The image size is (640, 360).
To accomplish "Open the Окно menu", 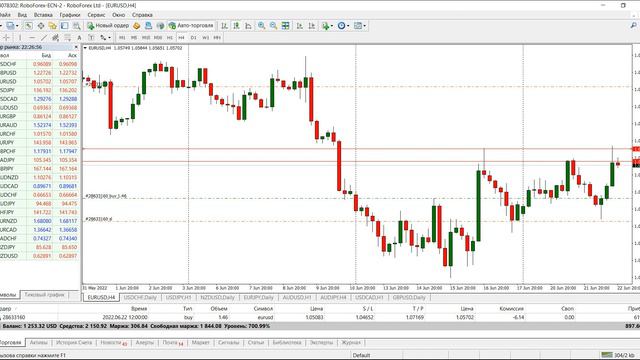I will 118,15.
